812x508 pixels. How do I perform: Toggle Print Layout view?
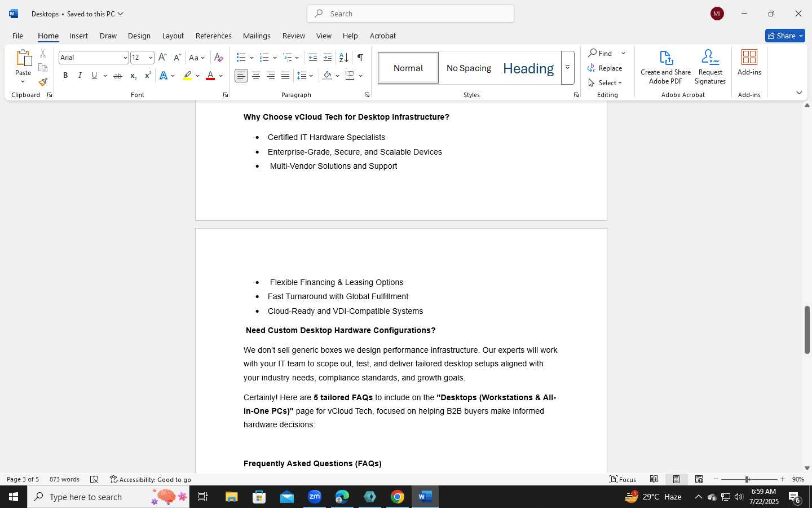[x=676, y=479]
